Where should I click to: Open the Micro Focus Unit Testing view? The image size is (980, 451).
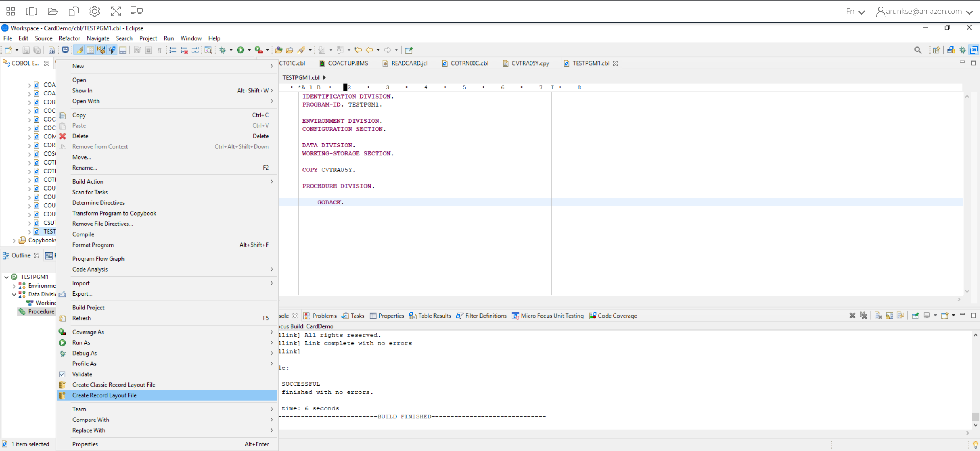tap(551, 315)
